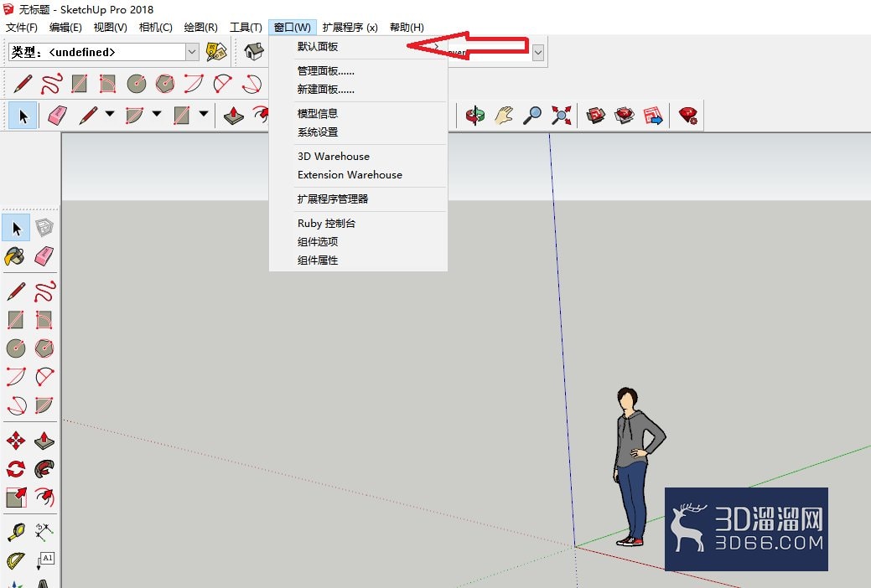Screen dimensions: 871x588
Task: Click the Zoom Extents tool
Action: click(561, 116)
